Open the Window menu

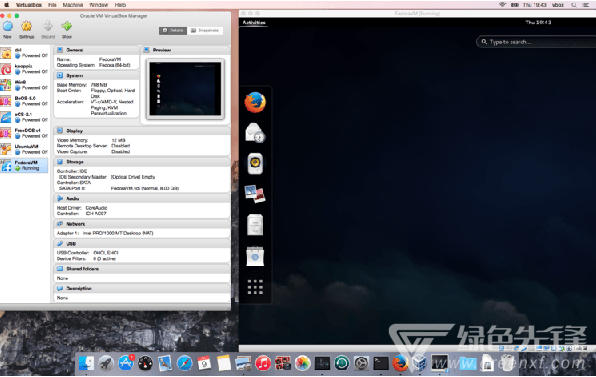99,5
